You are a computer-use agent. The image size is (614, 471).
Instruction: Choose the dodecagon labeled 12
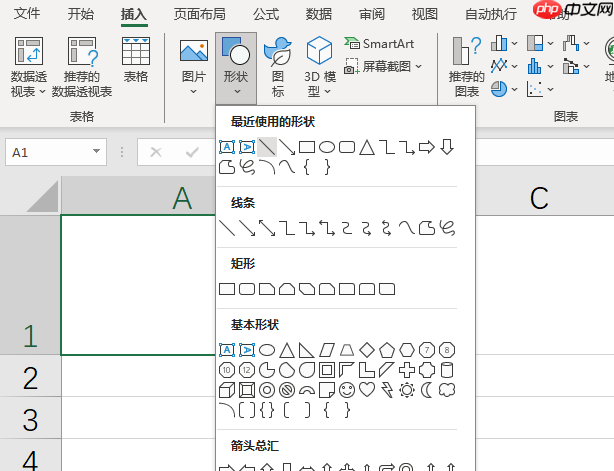tap(247, 370)
